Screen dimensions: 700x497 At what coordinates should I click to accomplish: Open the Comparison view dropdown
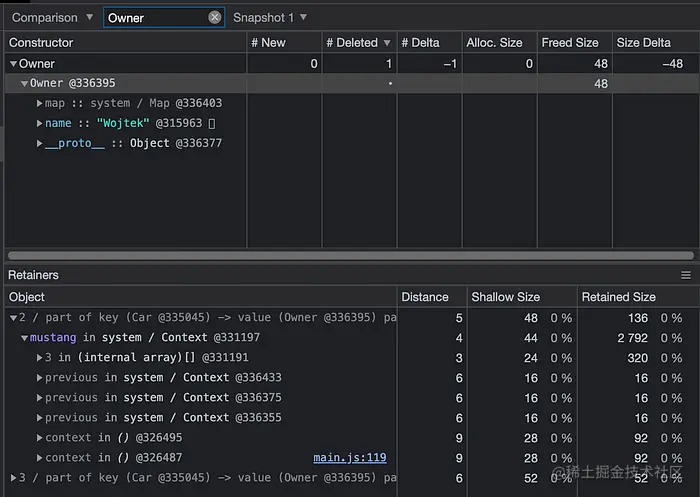pyautogui.click(x=52, y=17)
